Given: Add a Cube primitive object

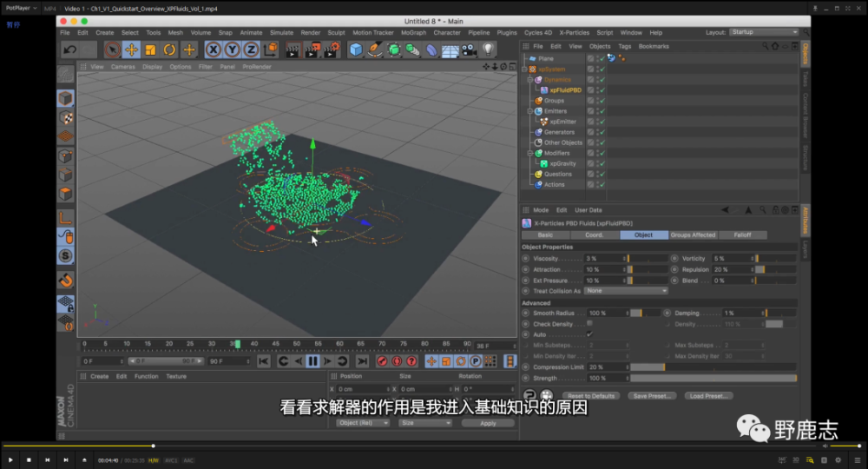Looking at the screenshot, I should [x=355, y=50].
